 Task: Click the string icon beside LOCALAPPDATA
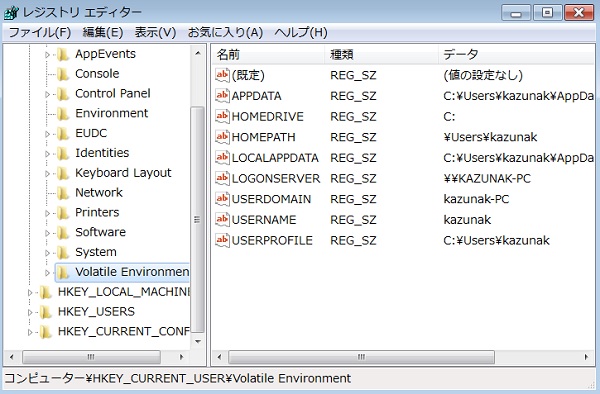(x=222, y=158)
